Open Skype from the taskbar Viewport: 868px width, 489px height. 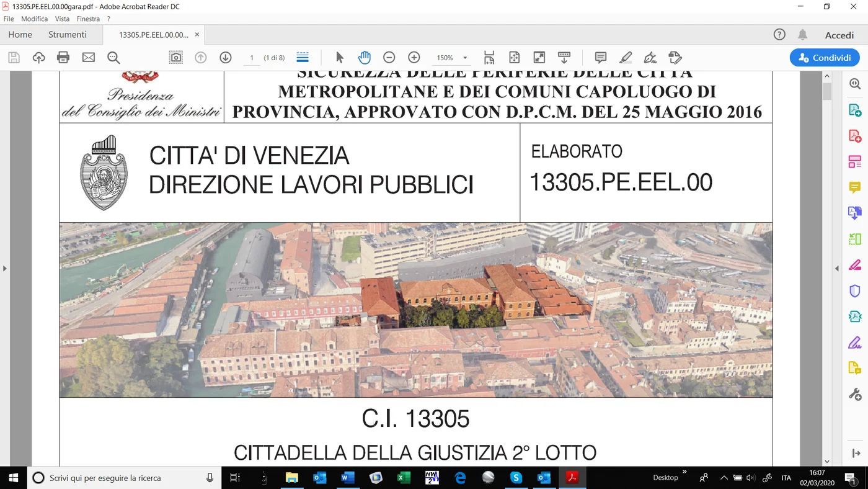coord(516,478)
